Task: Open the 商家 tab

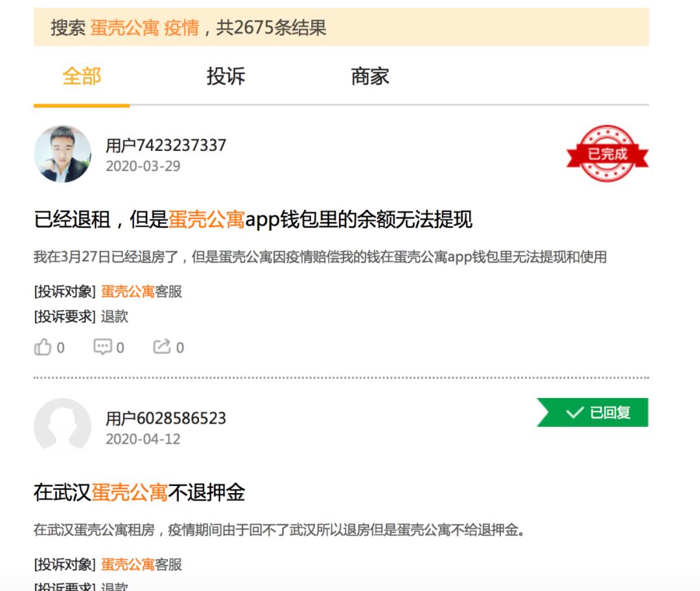Action: click(x=370, y=76)
